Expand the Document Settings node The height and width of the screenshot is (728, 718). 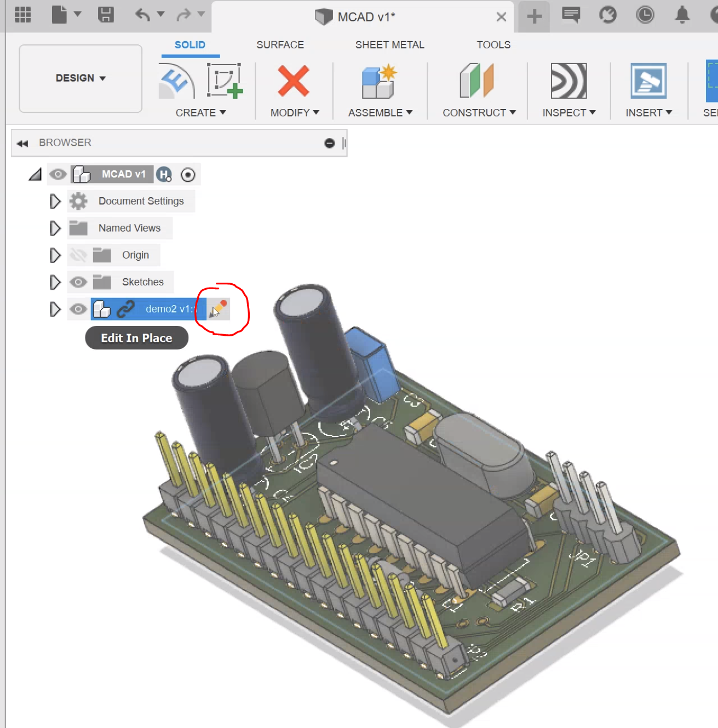tap(55, 201)
